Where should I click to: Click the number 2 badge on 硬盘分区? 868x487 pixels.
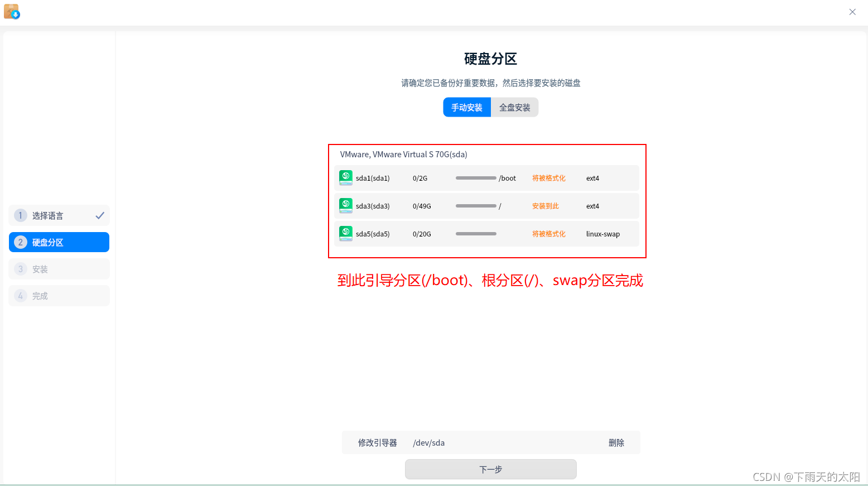click(21, 242)
